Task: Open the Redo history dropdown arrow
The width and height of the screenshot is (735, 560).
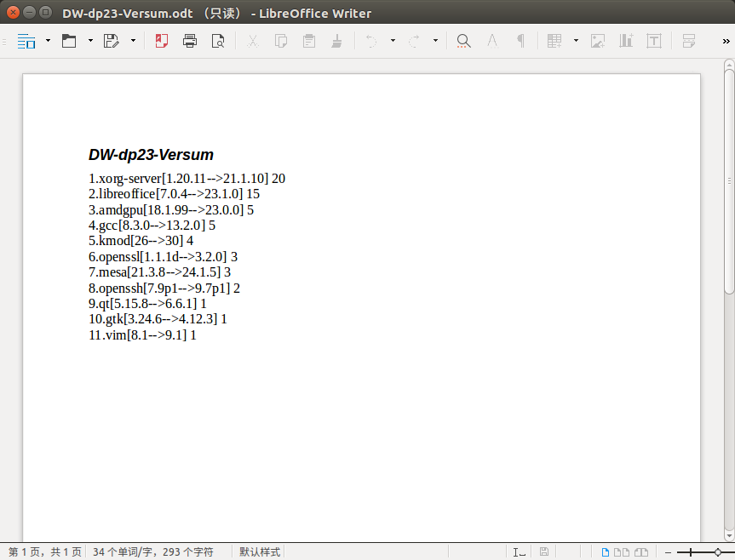Action: coord(435,41)
